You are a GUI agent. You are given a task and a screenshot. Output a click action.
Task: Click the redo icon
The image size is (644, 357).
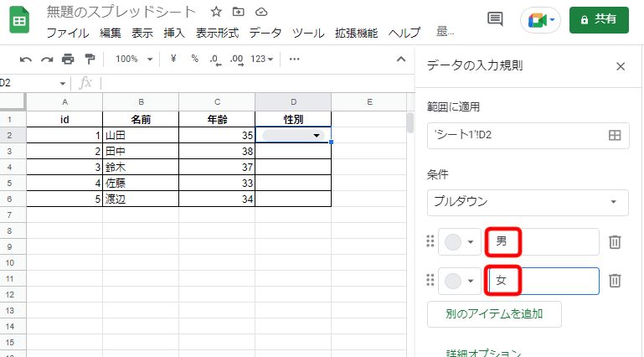tap(47, 59)
